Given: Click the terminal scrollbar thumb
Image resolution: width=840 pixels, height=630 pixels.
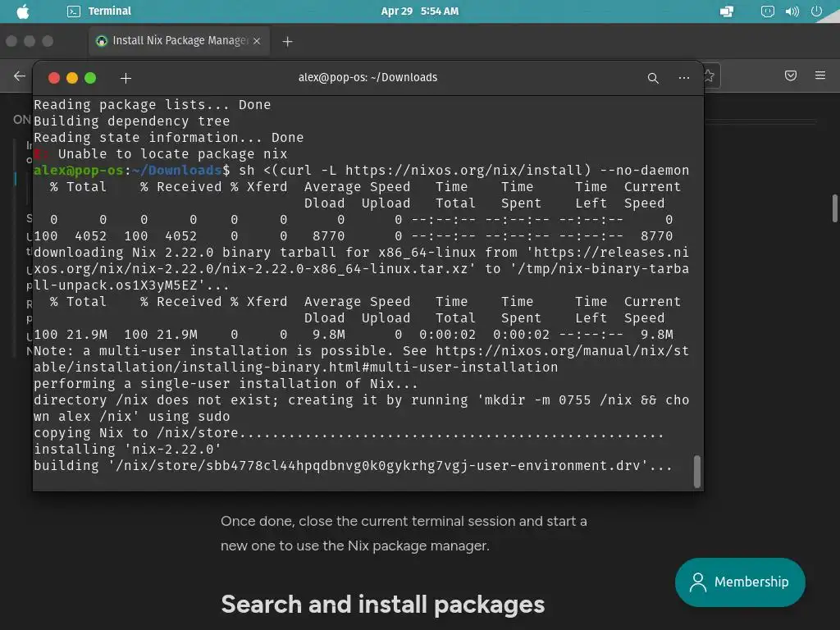Looking at the screenshot, I should pos(696,472).
